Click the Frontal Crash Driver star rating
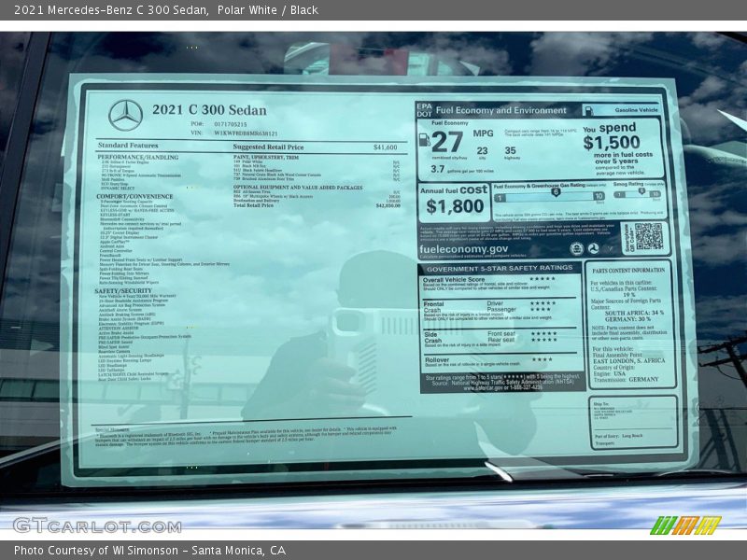Image resolution: width=747 pixels, height=560 pixels. [x=542, y=303]
